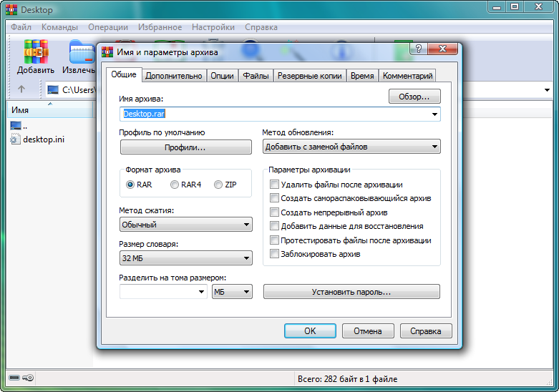559x392 pixels.
Task: Click the Установить пароль... button
Action: 351,292
